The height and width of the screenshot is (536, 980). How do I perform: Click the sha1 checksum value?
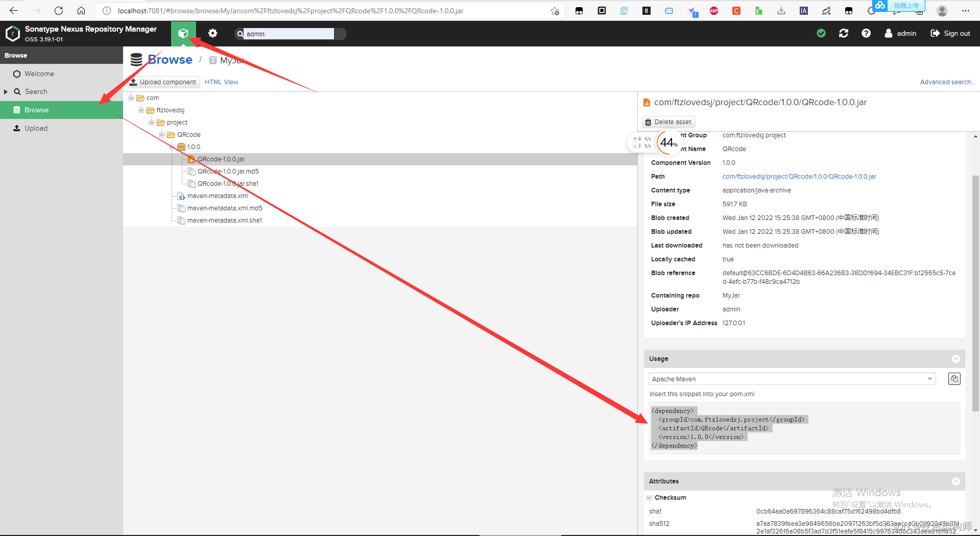pyautogui.click(x=828, y=511)
